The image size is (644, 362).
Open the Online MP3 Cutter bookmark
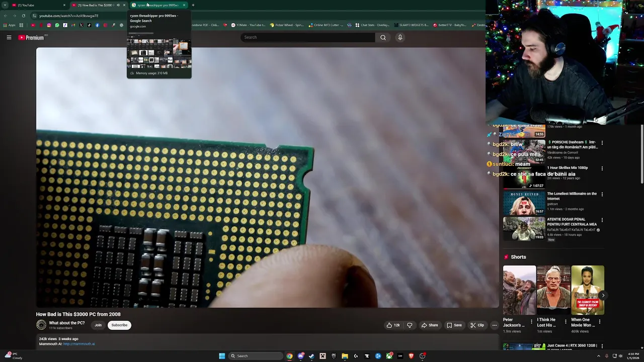326,25
